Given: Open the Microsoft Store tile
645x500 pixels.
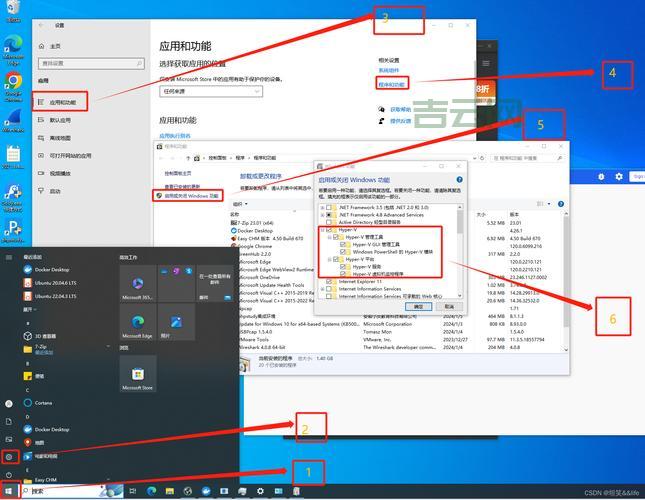Looking at the screenshot, I should coord(138,373).
